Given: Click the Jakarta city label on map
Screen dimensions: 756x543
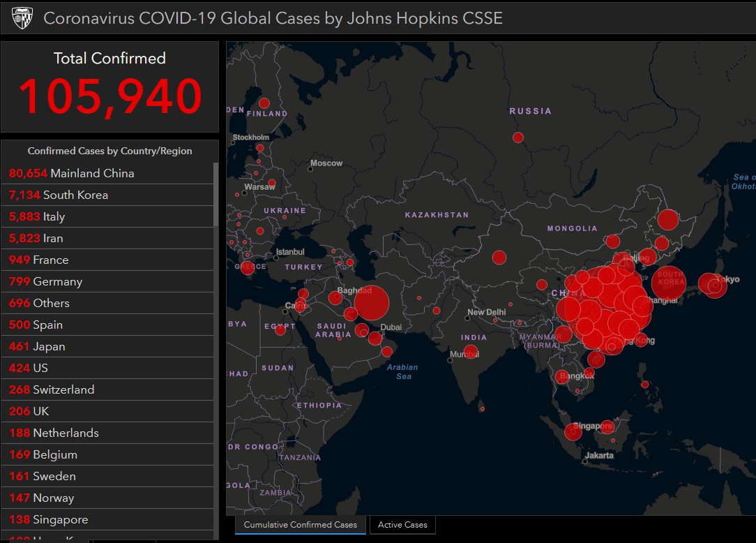Looking at the screenshot, I should pos(599,455).
